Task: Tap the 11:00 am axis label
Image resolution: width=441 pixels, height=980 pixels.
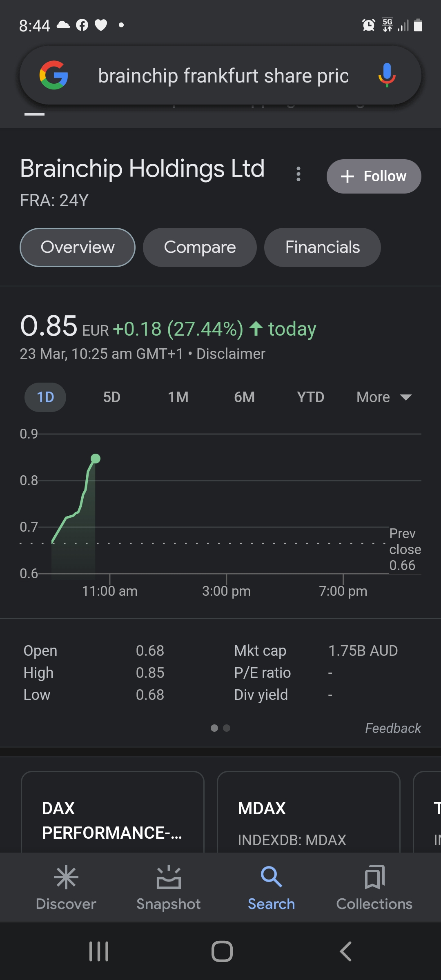Action: pos(110,591)
